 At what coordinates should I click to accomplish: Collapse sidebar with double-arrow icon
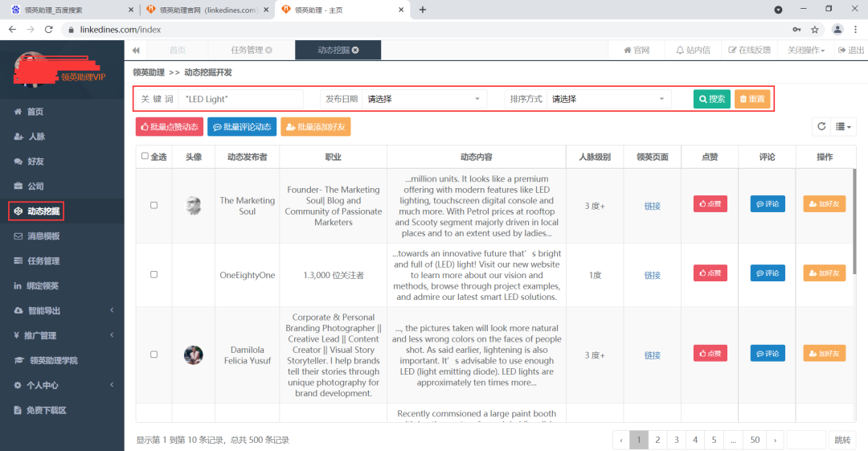[136, 51]
